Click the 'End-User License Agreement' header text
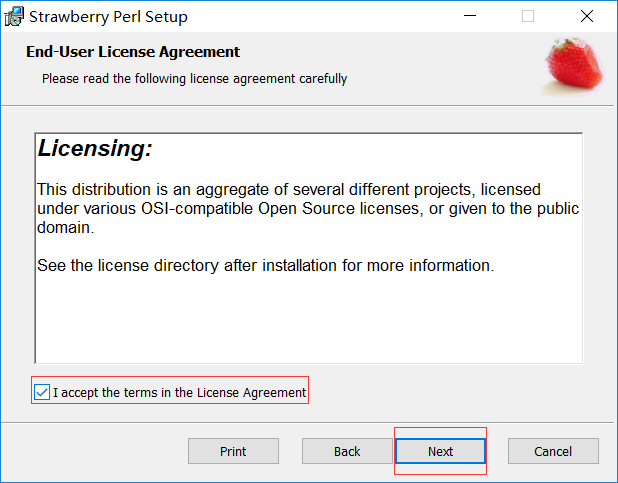618x483 pixels. coord(133,52)
